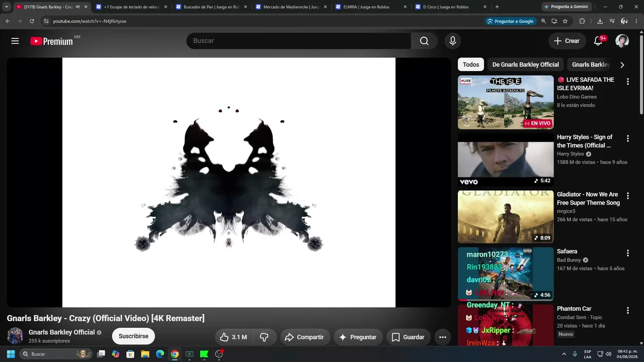This screenshot has height=362, width=644.
Task: Show Chrome downloads
Action: (x=600, y=21)
